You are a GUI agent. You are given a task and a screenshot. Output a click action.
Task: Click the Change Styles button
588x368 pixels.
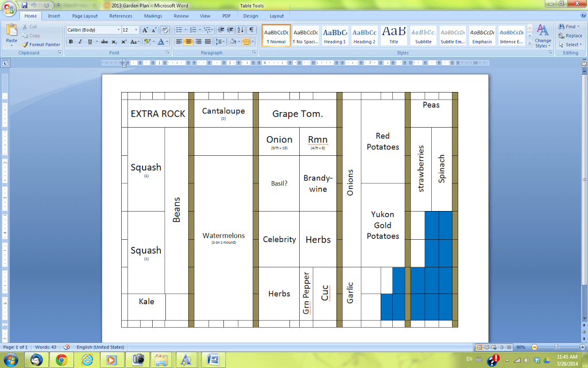click(x=543, y=36)
